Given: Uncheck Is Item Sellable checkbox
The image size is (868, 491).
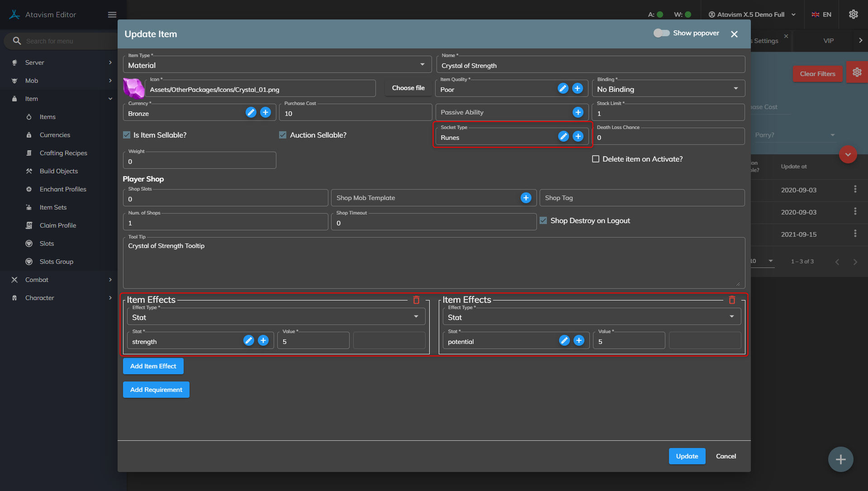Looking at the screenshot, I should click(127, 135).
